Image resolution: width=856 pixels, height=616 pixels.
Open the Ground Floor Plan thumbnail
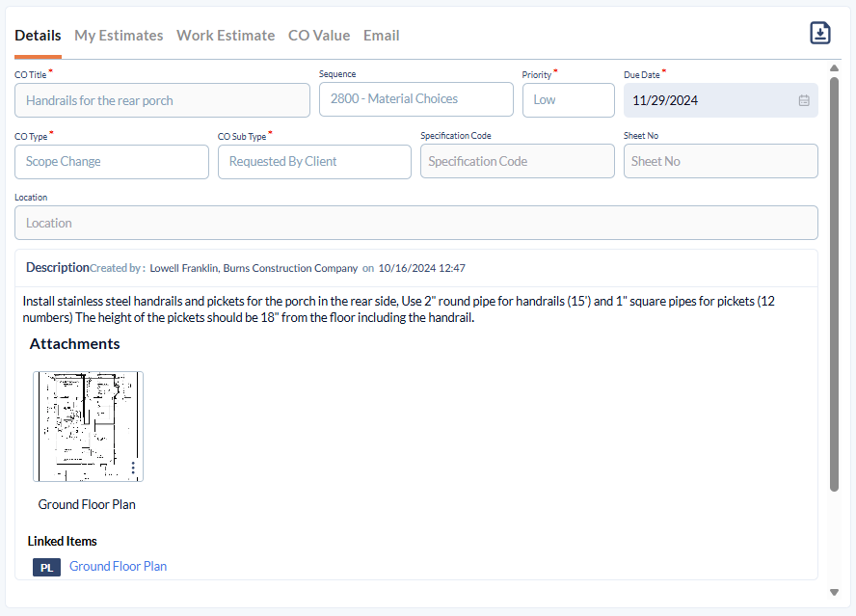tap(88, 426)
